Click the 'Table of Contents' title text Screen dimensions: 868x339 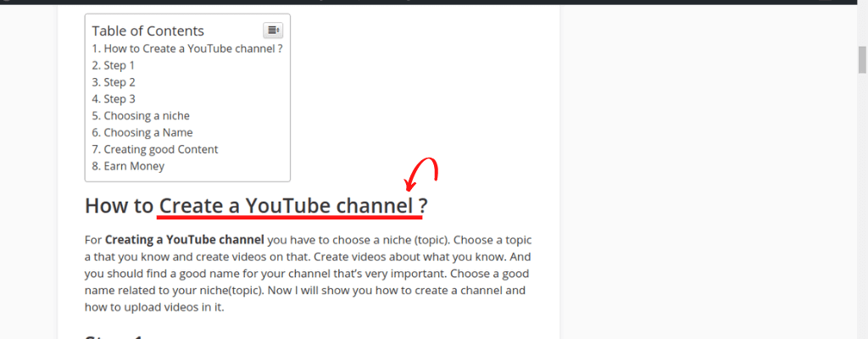pyautogui.click(x=147, y=31)
